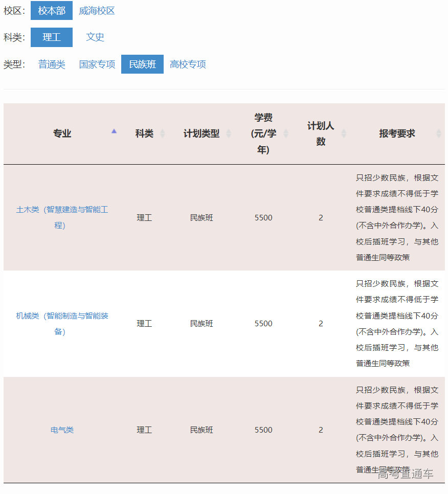
Task: Select the 理工 subject option
Action: tap(52, 37)
